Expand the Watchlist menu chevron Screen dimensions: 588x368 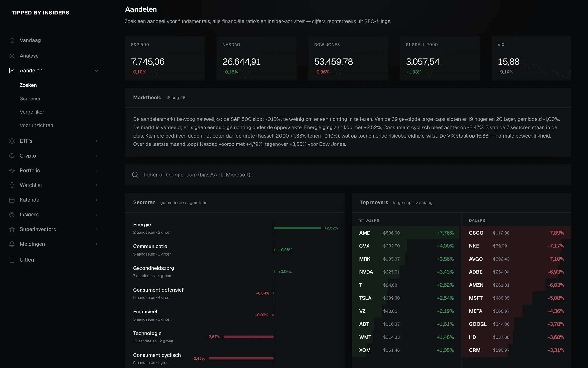point(96,185)
